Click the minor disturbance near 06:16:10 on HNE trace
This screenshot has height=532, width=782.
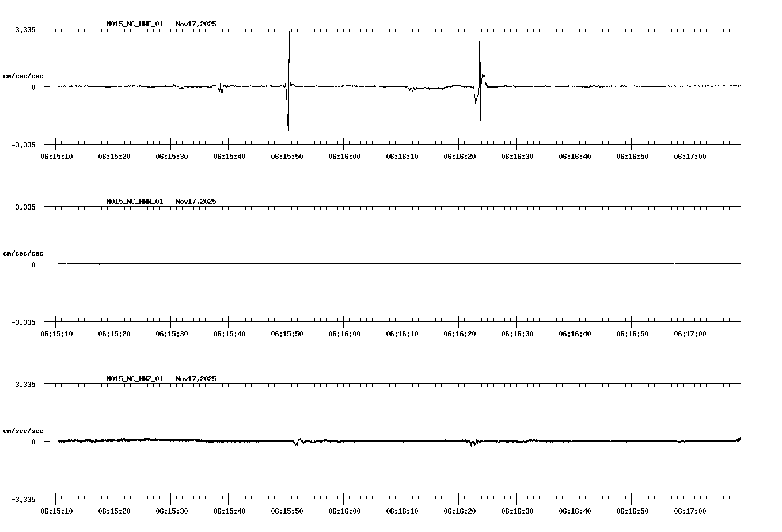pyautogui.click(x=412, y=88)
